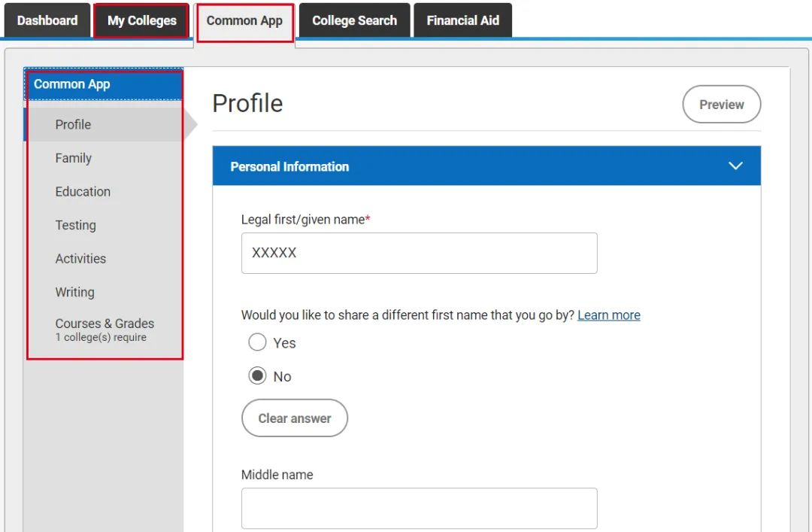Collapse the Personal Information section chevron
The image size is (812, 532).
click(x=735, y=166)
